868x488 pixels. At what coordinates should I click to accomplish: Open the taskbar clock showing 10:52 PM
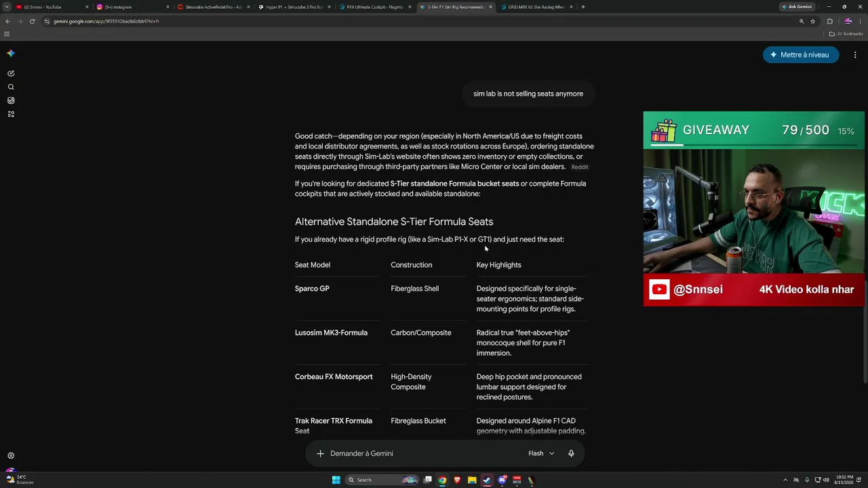pyautogui.click(x=842, y=480)
